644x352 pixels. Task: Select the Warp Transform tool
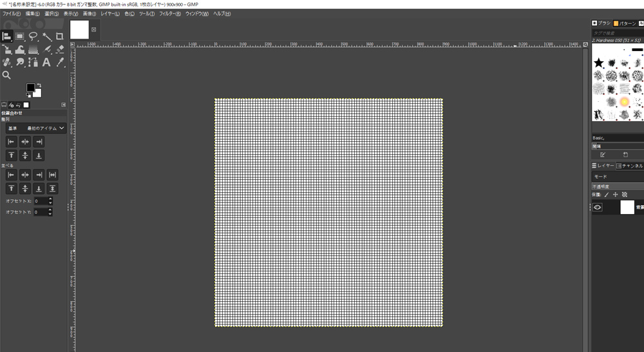point(20,50)
